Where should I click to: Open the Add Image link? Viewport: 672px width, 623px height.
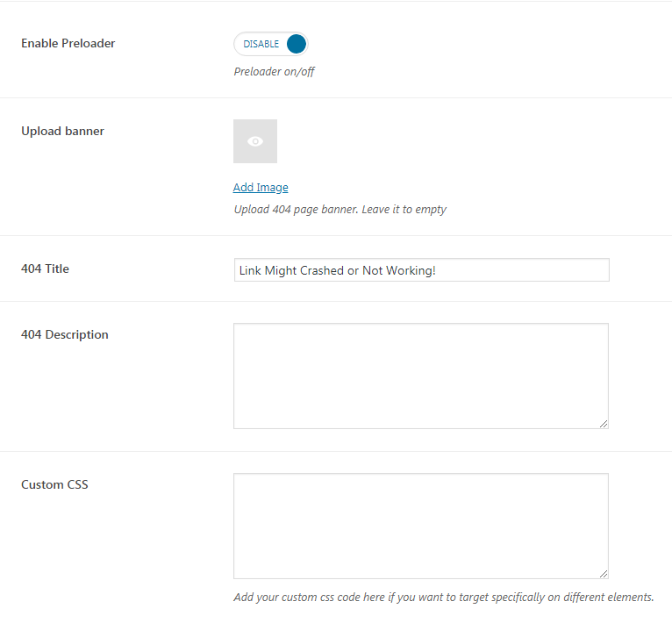click(261, 188)
